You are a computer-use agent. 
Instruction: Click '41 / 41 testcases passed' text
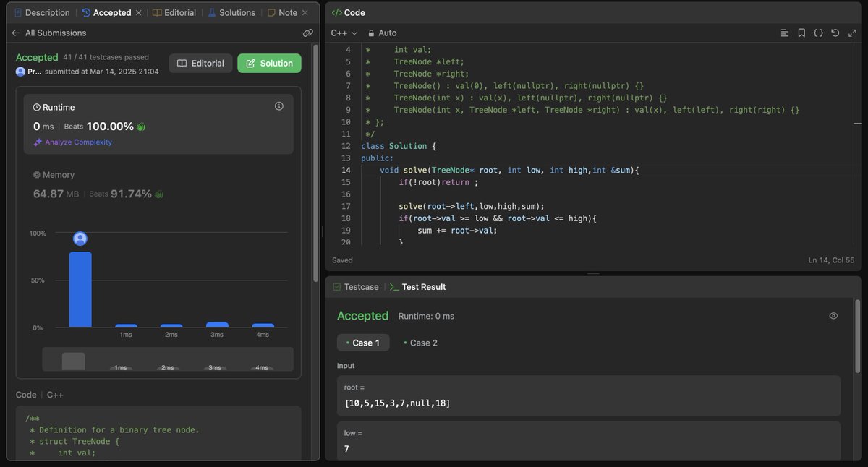106,57
